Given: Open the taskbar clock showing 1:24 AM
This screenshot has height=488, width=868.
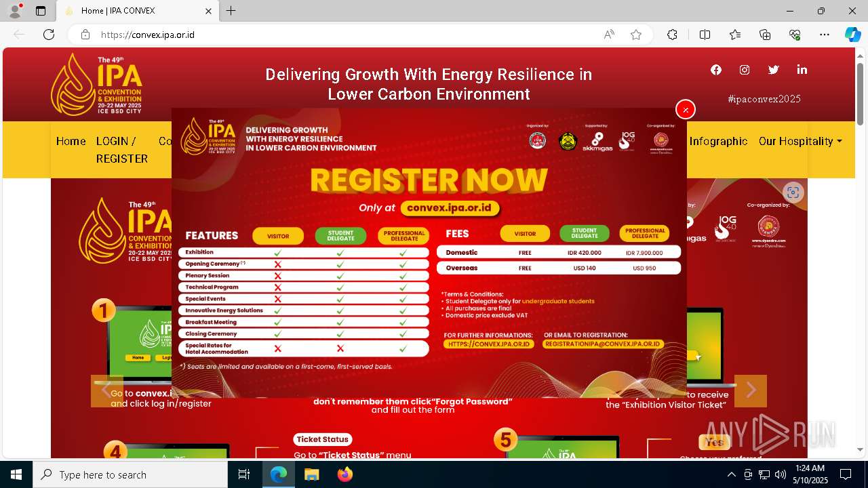Looking at the screenshot, I should click(x=810, y=474).
